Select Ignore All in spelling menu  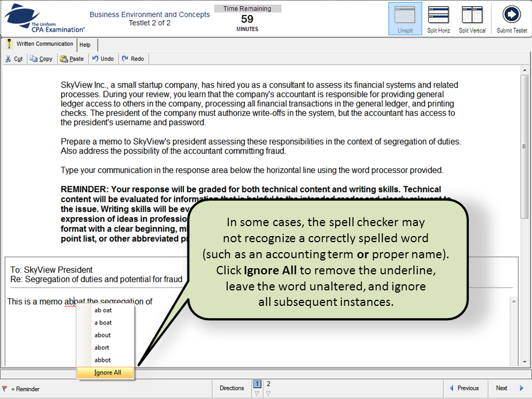(108, 372)
